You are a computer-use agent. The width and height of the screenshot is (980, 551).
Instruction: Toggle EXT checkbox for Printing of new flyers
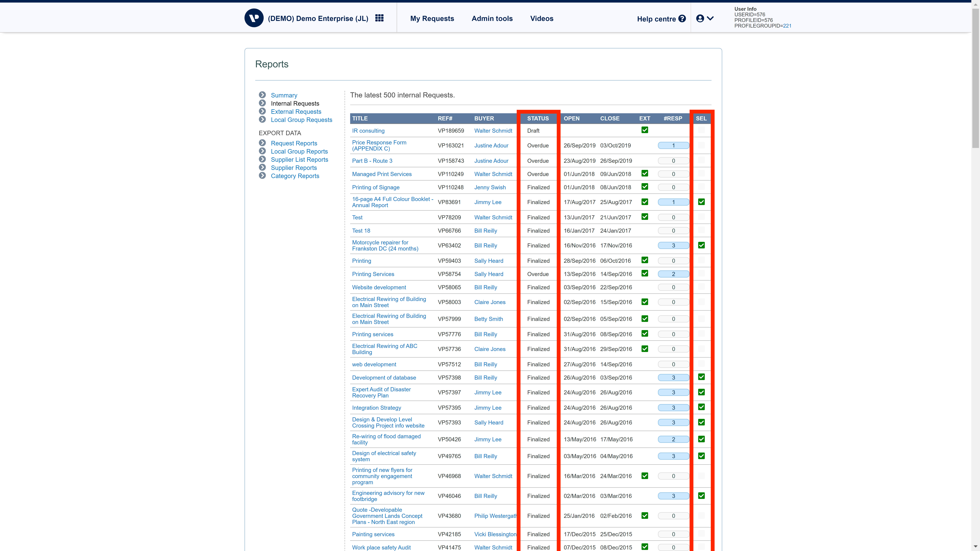[x=645, y=476]
